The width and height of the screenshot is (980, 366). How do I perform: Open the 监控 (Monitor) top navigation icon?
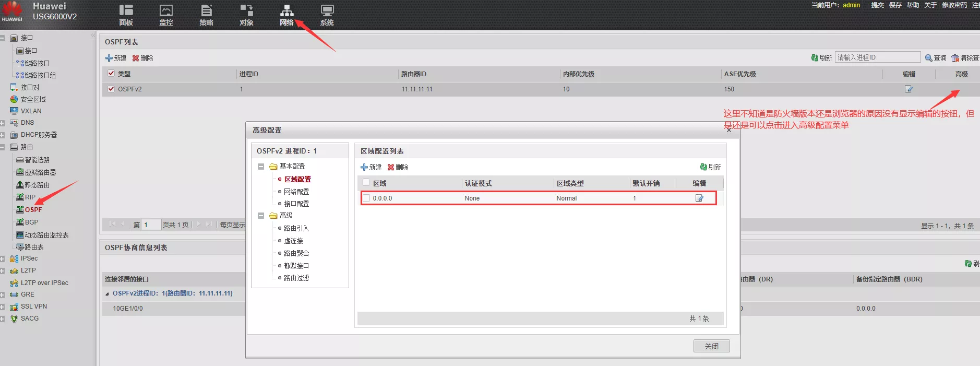click(x=166, y=15)
